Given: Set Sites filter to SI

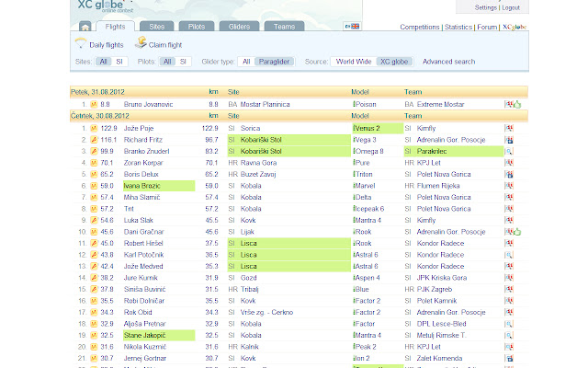Looking at the screenshot, I should click(119, 62).
